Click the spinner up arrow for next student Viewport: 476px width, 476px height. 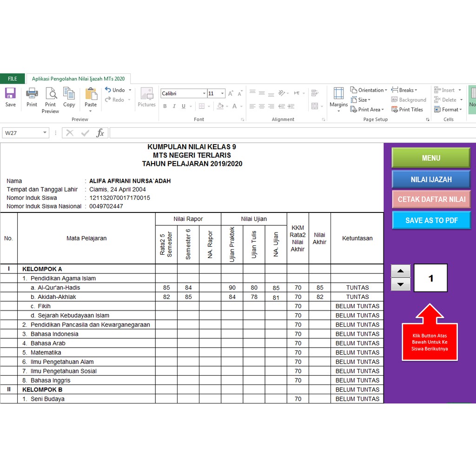point(401,271)
